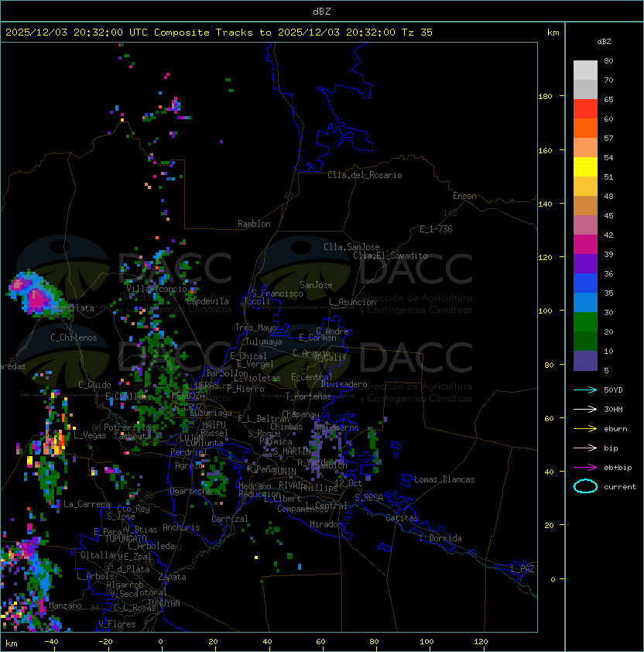This screenshot has width=644, height=652.
Task: Click the 'L_Vegas' map label
Action: (x=90, y=435)
